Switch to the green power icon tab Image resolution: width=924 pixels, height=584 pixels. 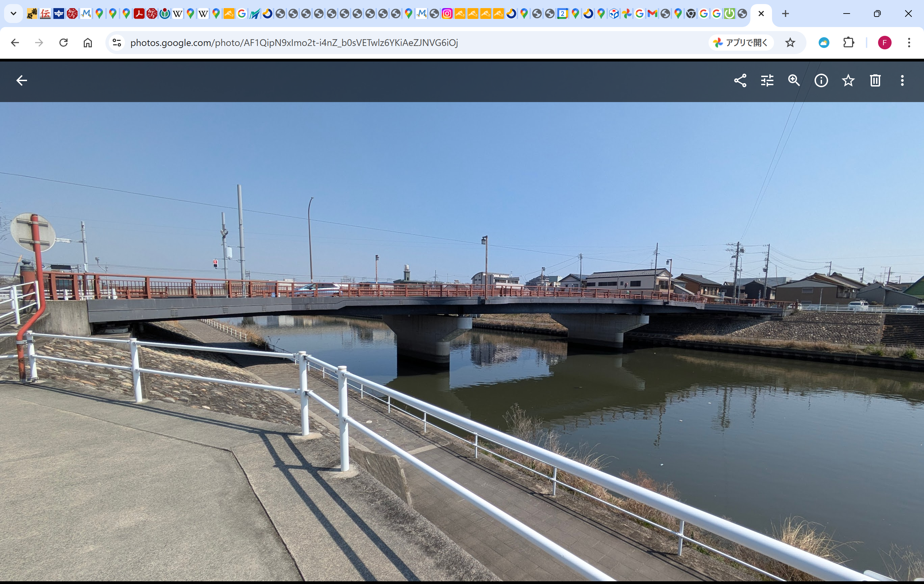pyautogui.click(x=729, y=14)
